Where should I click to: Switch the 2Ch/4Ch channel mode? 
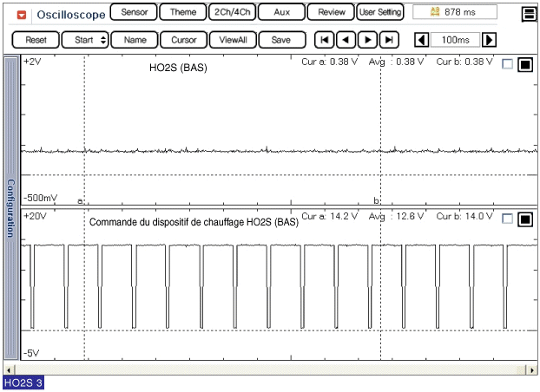tap(232, 13)
